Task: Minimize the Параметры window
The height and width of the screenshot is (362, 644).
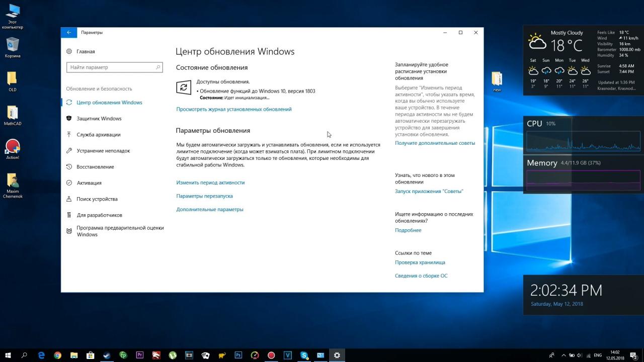Action: click(x=445, y=33)
